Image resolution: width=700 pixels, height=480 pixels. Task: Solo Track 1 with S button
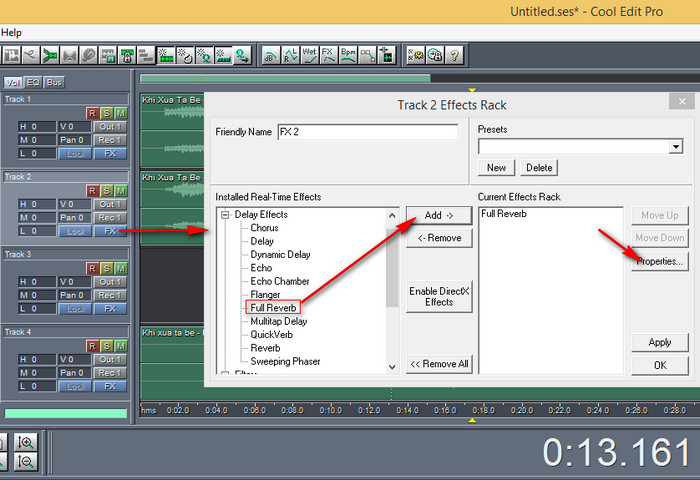(106, 113)
